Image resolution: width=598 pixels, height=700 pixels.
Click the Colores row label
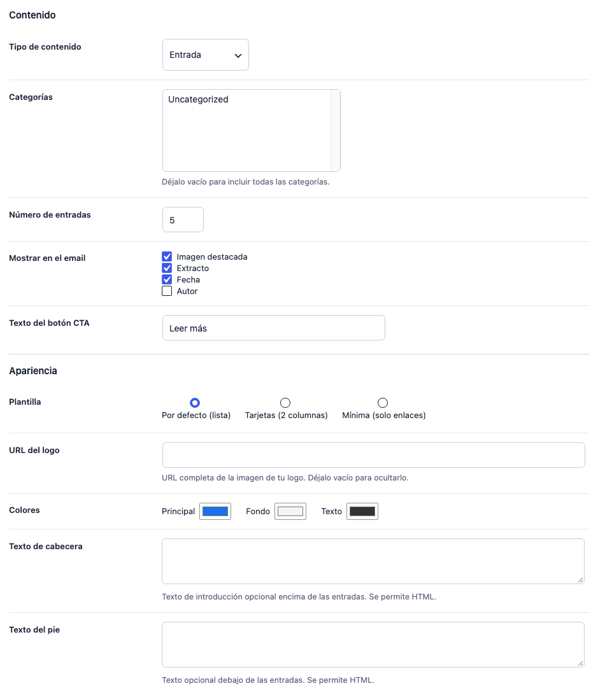pos(25,510)
